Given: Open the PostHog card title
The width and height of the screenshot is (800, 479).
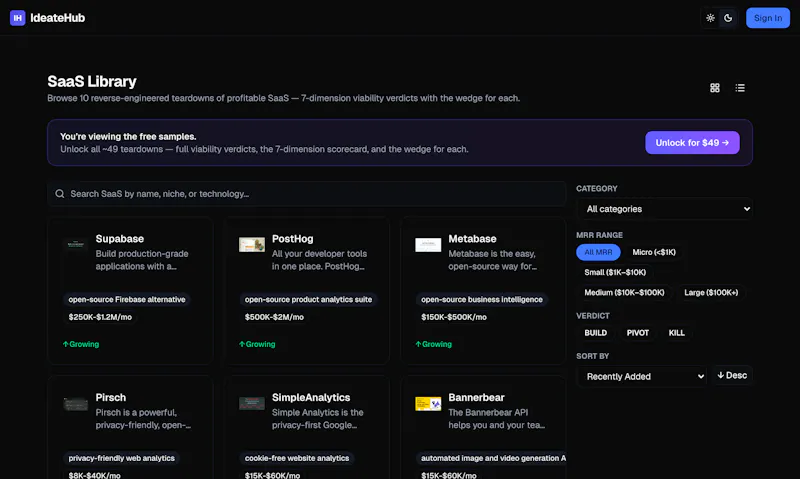Looking at the screenshot, I should point(292,239).
